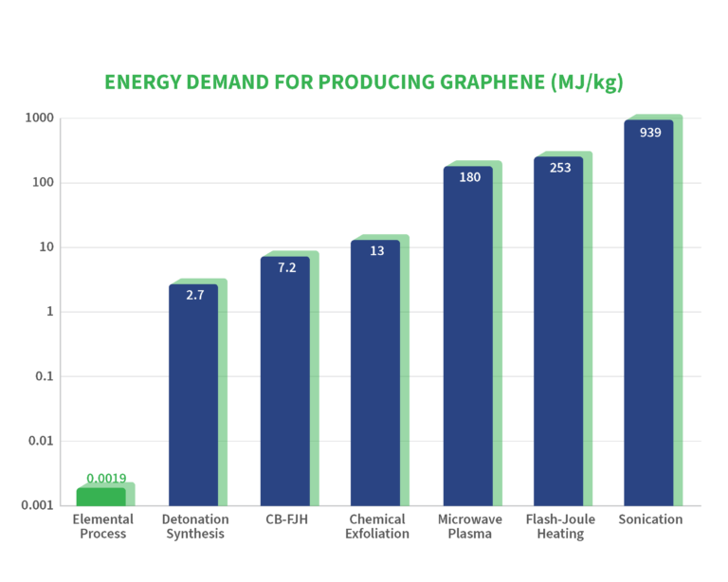Viewport: 728px width, 582px height.
Task: Select the CB-FJH bar
Action: pos(285,381)
